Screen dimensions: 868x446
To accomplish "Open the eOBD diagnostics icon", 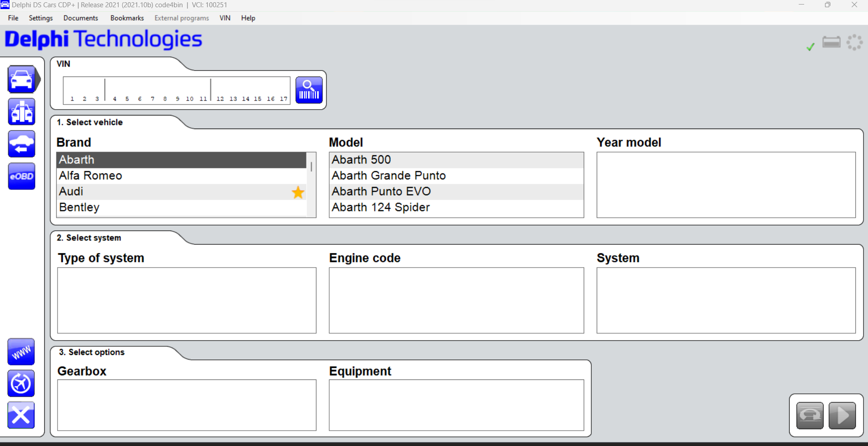I will 21,176.
